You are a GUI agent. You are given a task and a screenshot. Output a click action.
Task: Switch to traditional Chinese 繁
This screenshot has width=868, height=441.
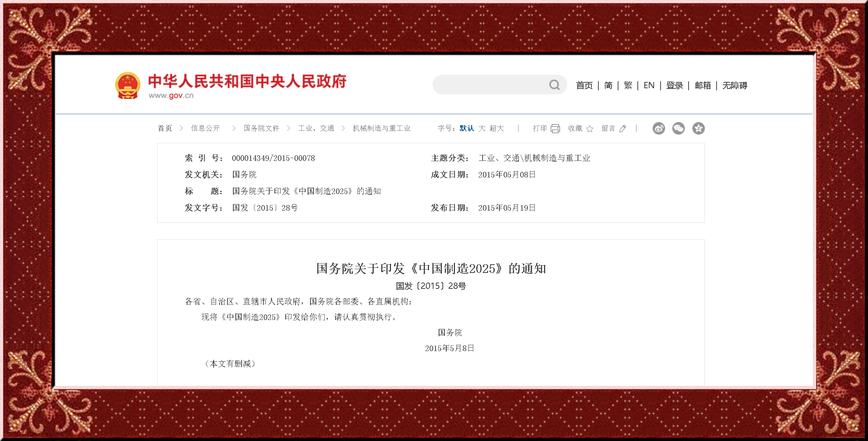(628, 85)
